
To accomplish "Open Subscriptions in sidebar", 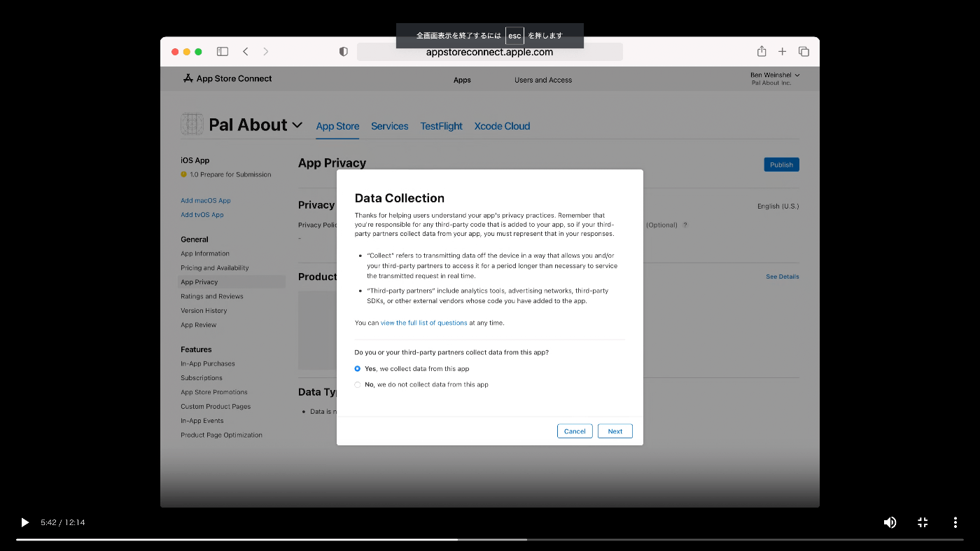I will coord(202,378).
